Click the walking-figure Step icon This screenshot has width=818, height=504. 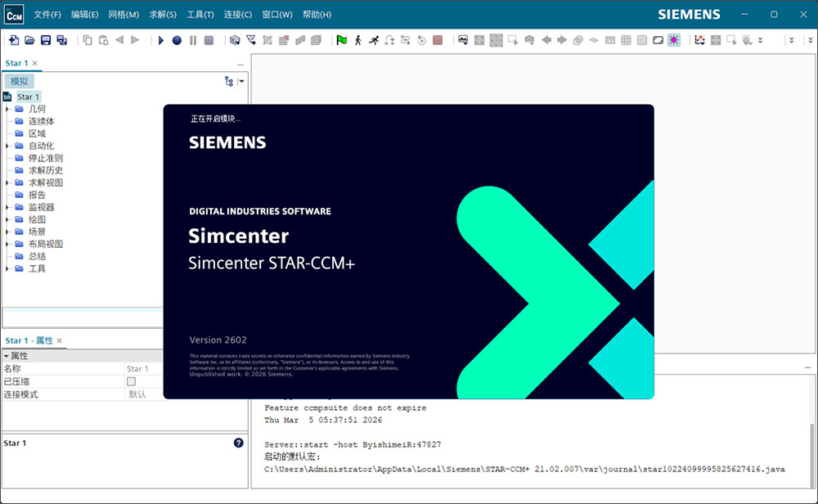(358, 40)
